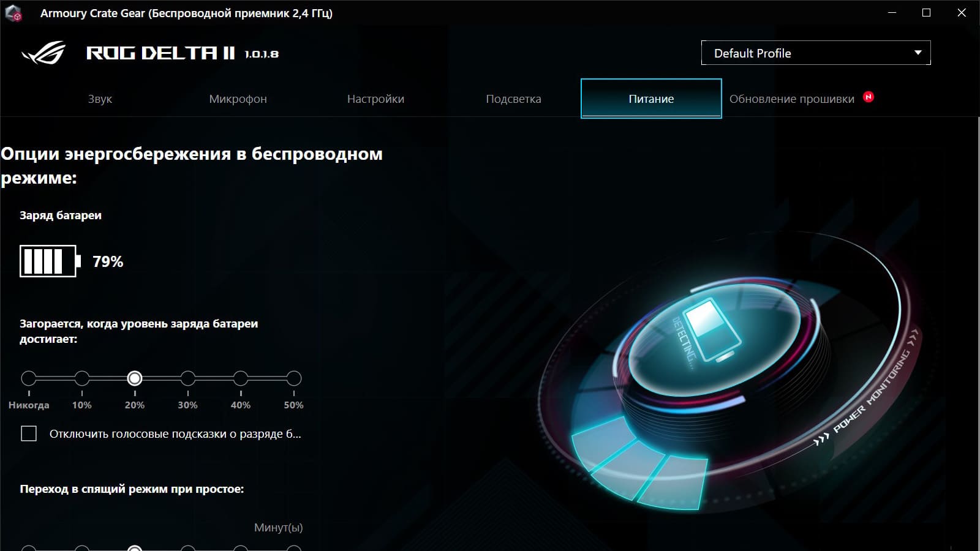Switch to the Микрофон tab

(x=238, y=99)
